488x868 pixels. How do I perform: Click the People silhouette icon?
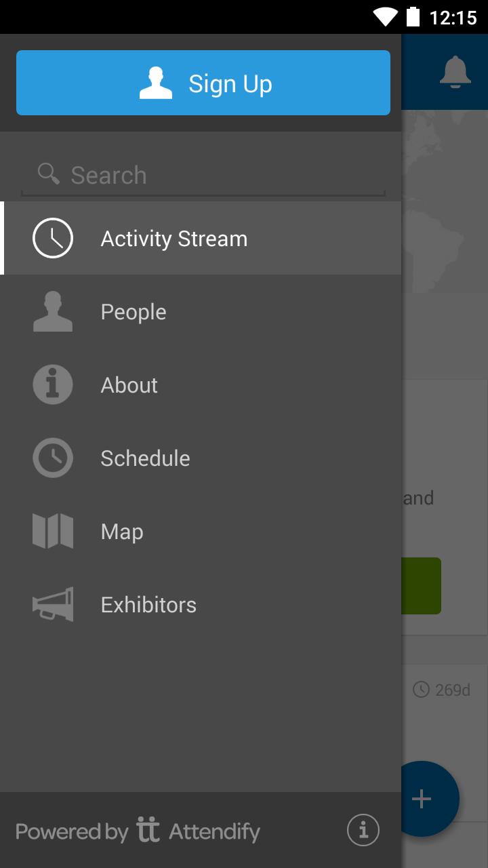click(53, 312)
